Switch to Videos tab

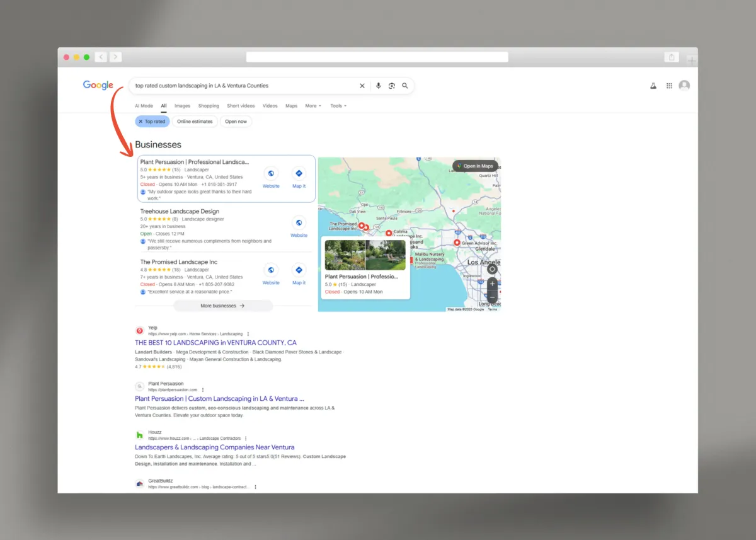coord(270,106)
